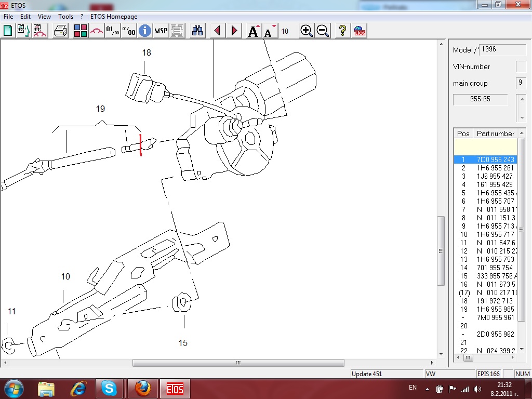
Task: Go to previous illustration with left red arrow
Action: (218, 31)
